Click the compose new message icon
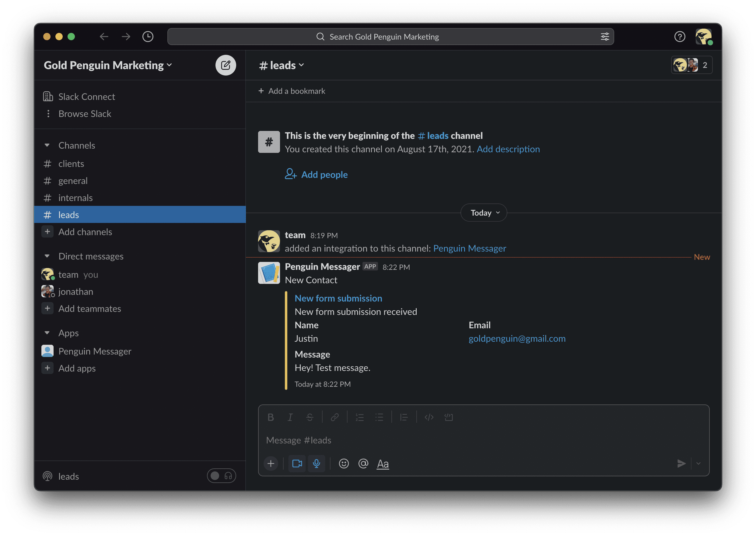Viewport: 756px width, 536px height. (226, 65)
